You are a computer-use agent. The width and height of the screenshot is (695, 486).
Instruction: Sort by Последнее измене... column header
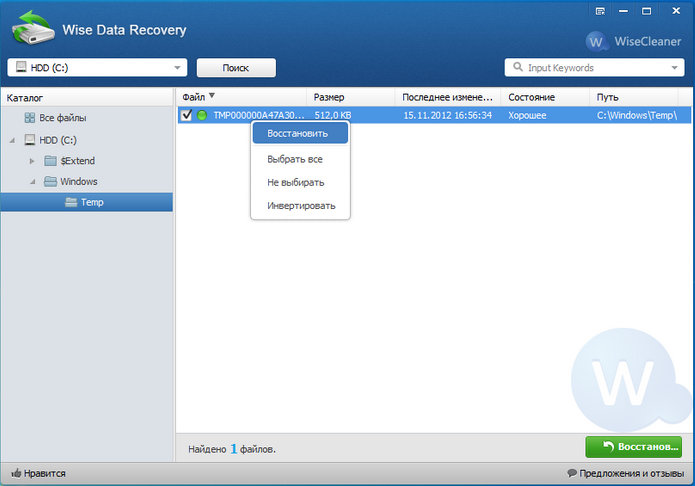[x=448, y=97]
